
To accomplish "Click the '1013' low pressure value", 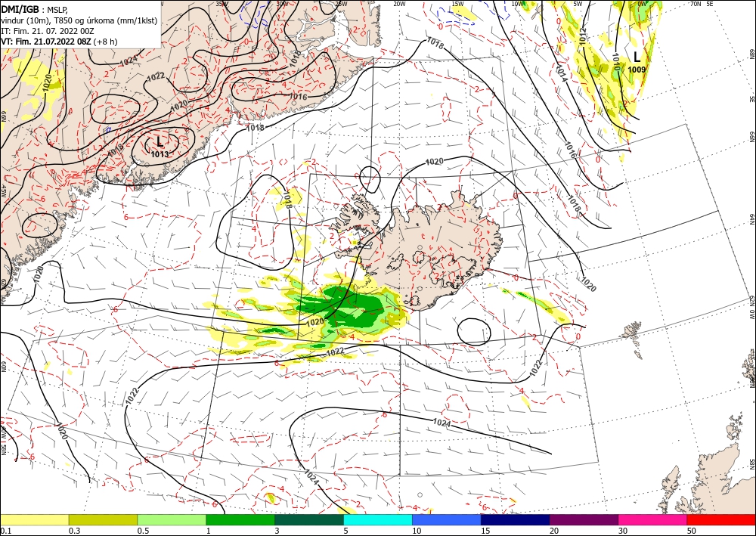I will coord(160,154).
